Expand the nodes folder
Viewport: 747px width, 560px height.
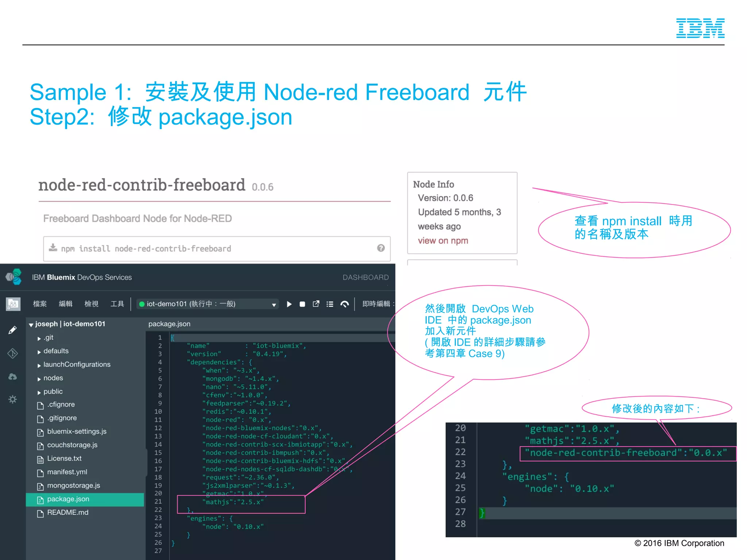click(39, 379)
